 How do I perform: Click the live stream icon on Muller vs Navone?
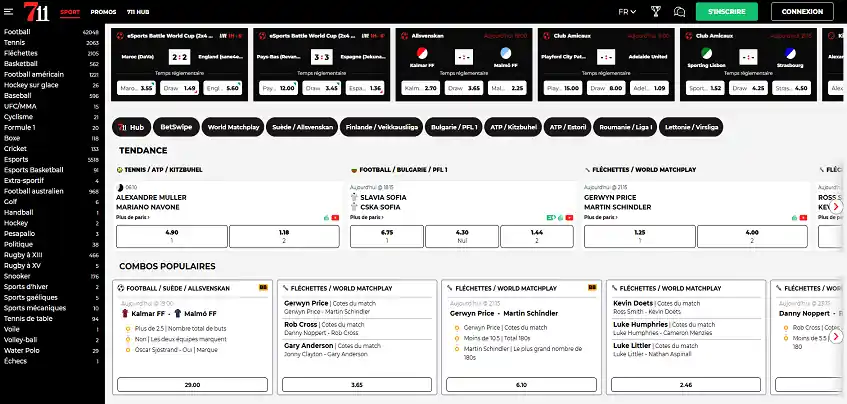tap(335, 218)
